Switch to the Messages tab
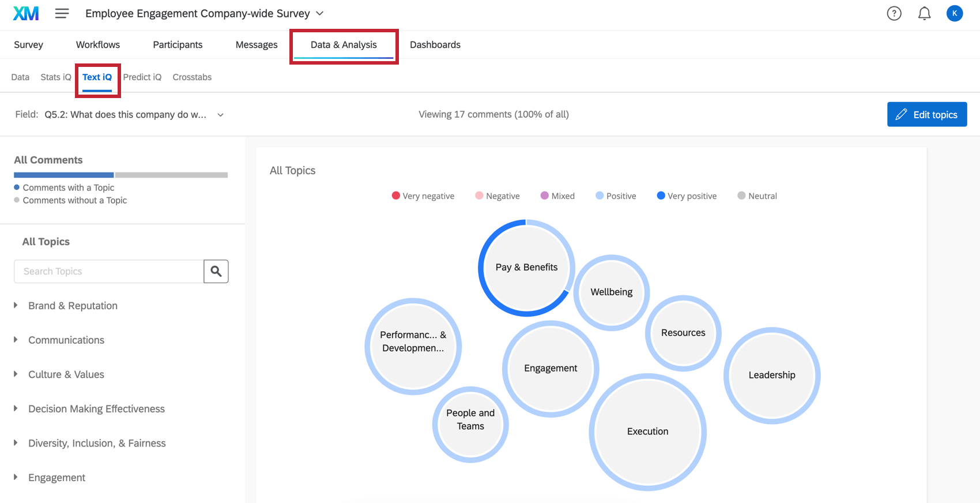Image resolution: width=980 pixels, height=503 pixels. (x=257, y=44)
